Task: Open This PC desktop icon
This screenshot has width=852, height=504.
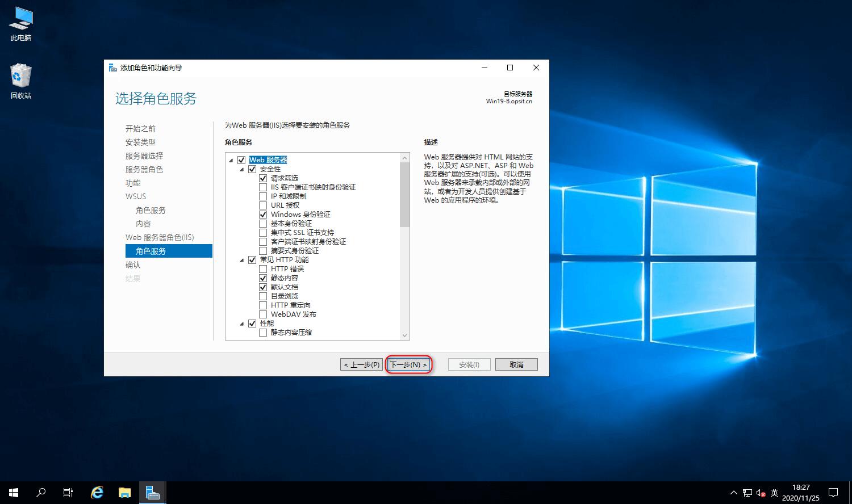Action: (x=21, y=24)
